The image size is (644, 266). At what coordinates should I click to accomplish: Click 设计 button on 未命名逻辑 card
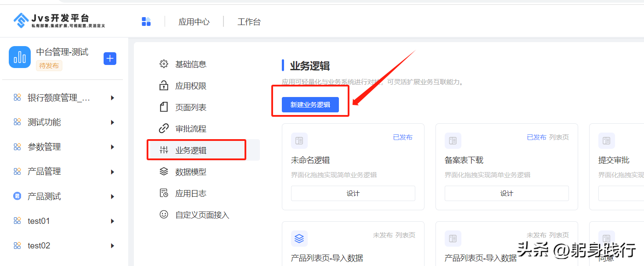tap(353, 193)
